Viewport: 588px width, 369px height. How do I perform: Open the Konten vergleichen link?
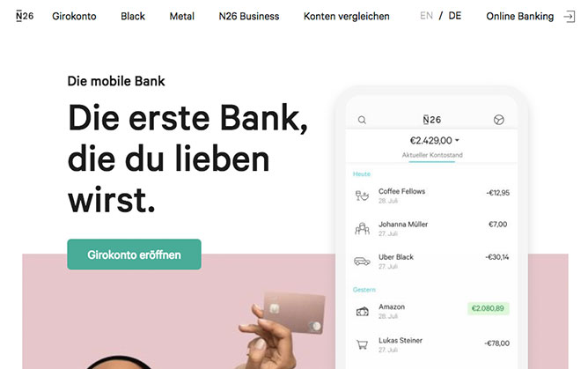(347, 16)
